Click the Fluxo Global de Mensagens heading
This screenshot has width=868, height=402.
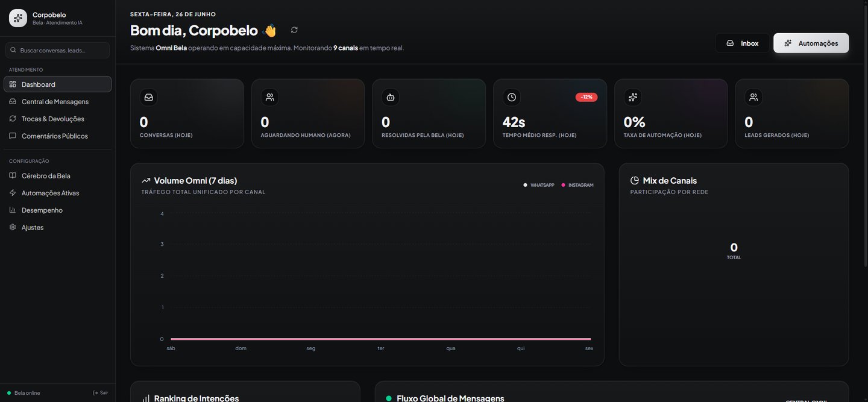coord(450,398)
